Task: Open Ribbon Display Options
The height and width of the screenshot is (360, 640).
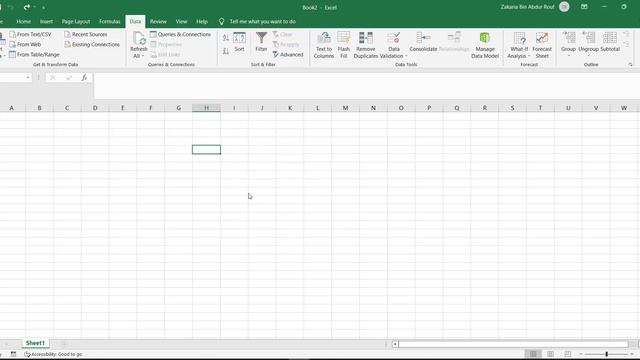Action: [x=584, y=7]
